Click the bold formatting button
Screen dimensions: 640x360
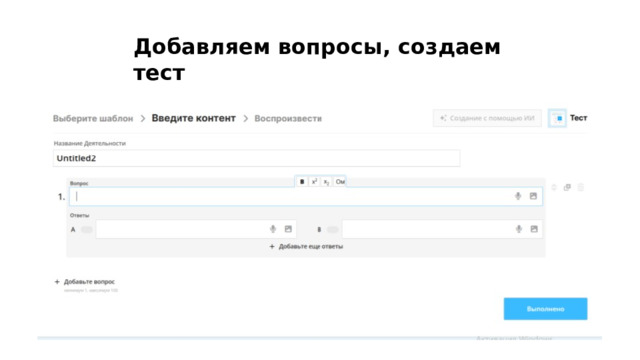click(x=302, y=182)
